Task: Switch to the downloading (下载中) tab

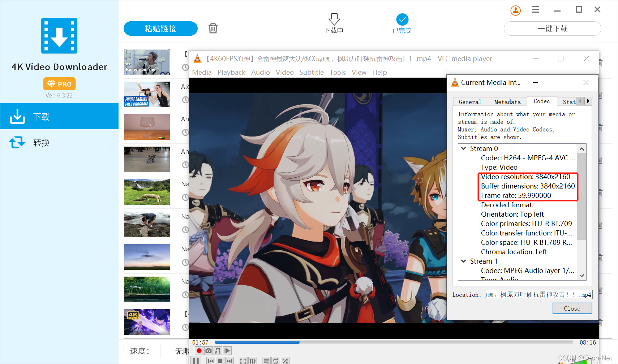Action: click(x=334, y=24)
